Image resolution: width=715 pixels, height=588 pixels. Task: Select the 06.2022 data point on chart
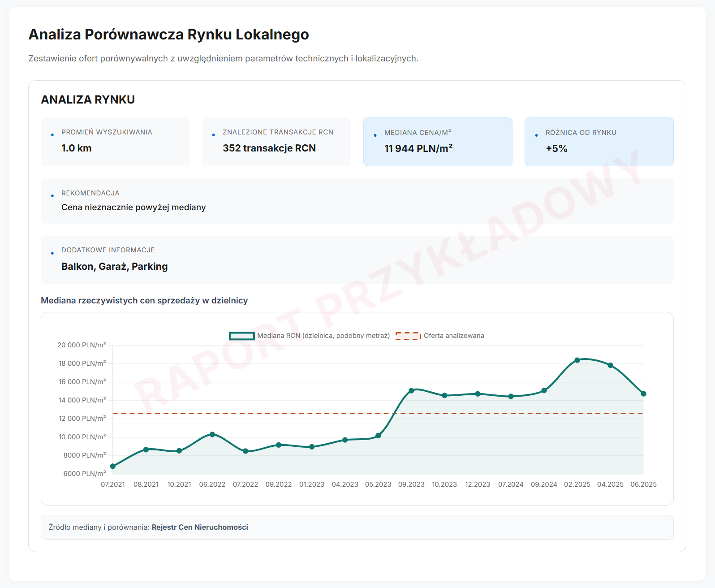pos(212,434)
